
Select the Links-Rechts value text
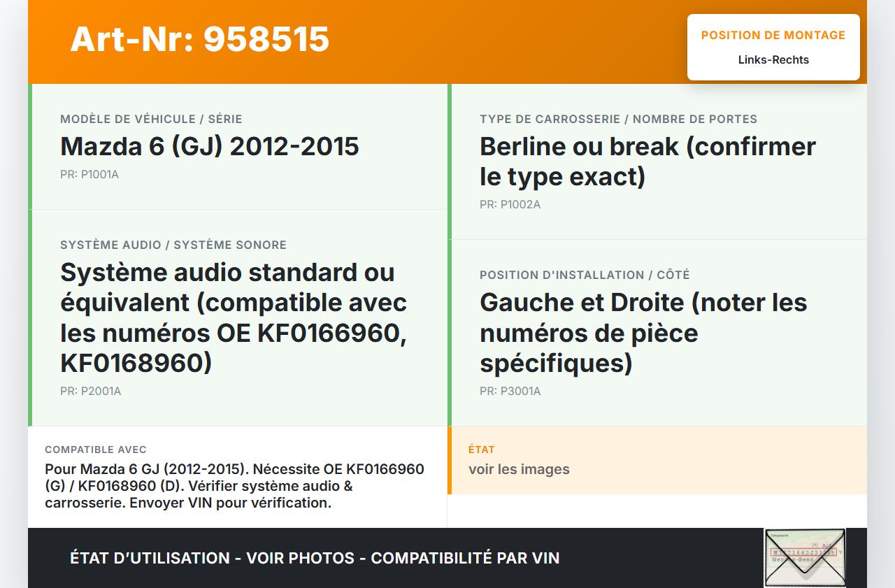[x=773, y=60]
